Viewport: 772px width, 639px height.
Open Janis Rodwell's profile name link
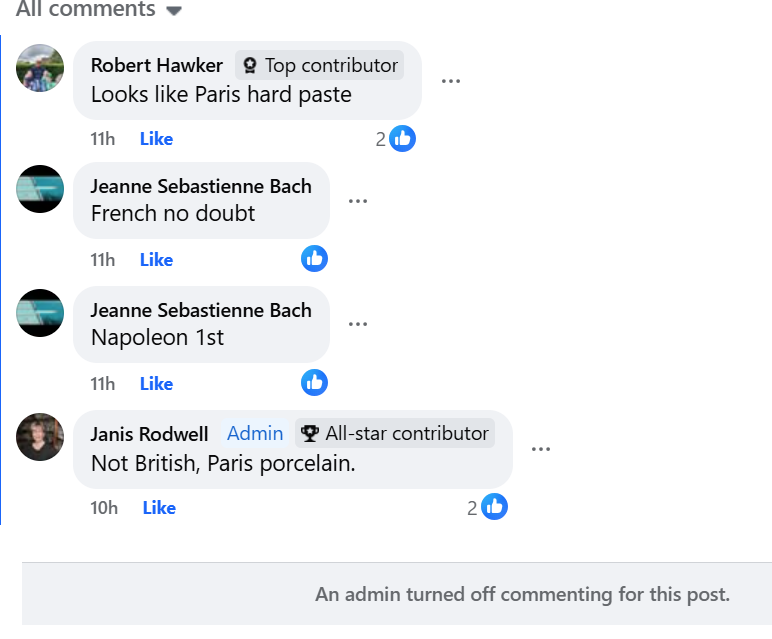pyautogui.click(x=149, y=434)
